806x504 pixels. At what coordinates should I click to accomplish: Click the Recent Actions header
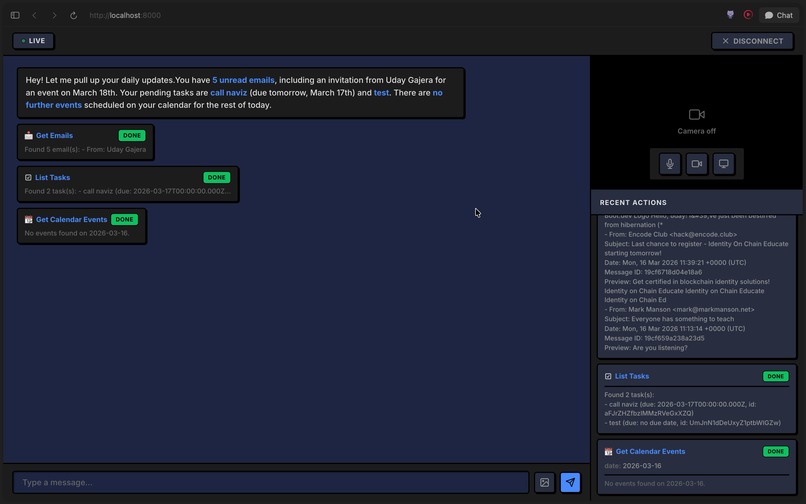pyautogui.click(x=696, y=203)
